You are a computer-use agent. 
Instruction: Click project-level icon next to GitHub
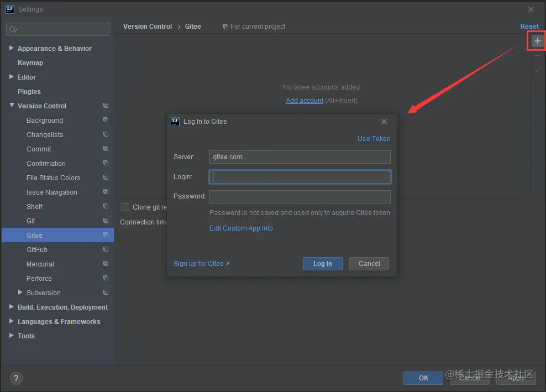(106, 249)
